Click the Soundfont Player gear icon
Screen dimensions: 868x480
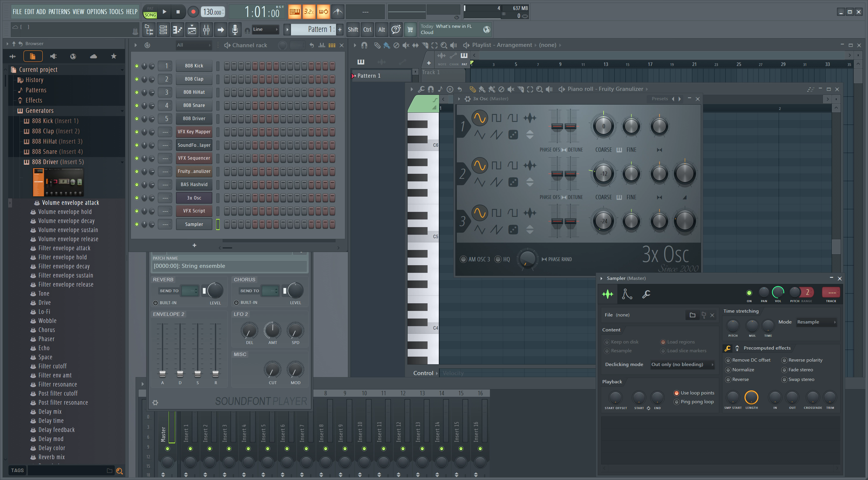(155, 402)
